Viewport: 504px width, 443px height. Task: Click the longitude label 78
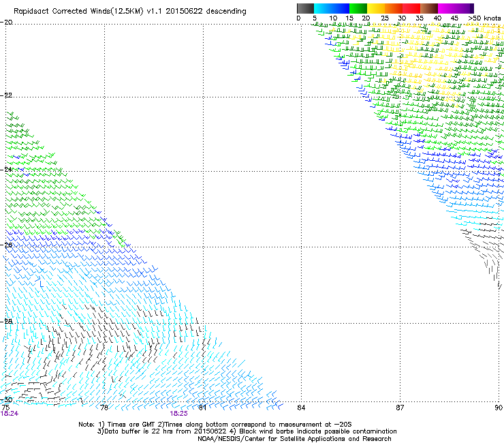coord(104,408)
